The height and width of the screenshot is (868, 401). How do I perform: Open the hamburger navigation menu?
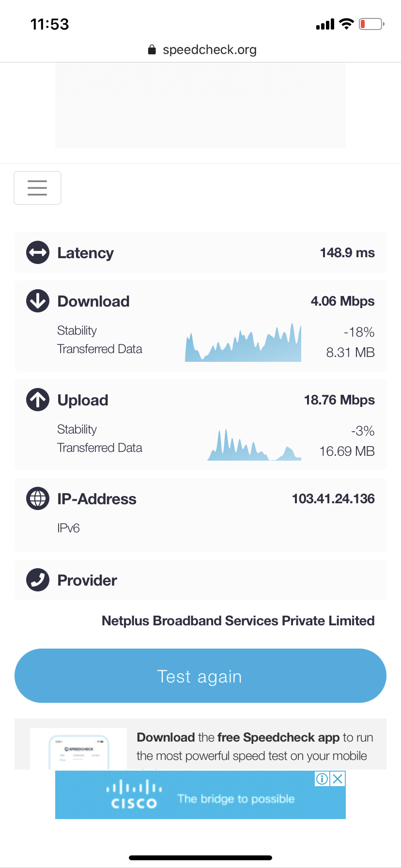[x=37, y=188]
